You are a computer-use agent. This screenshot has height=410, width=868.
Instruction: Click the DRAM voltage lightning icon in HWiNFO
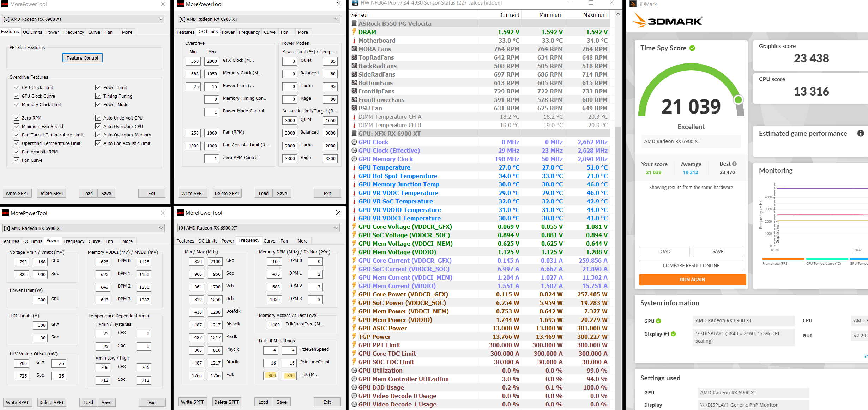[354, 32]
